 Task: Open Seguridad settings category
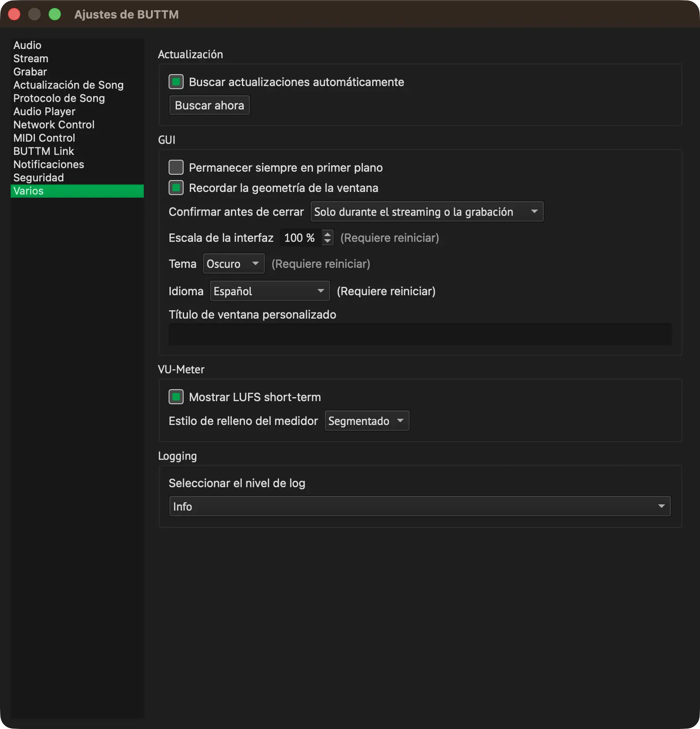(77, 178)
